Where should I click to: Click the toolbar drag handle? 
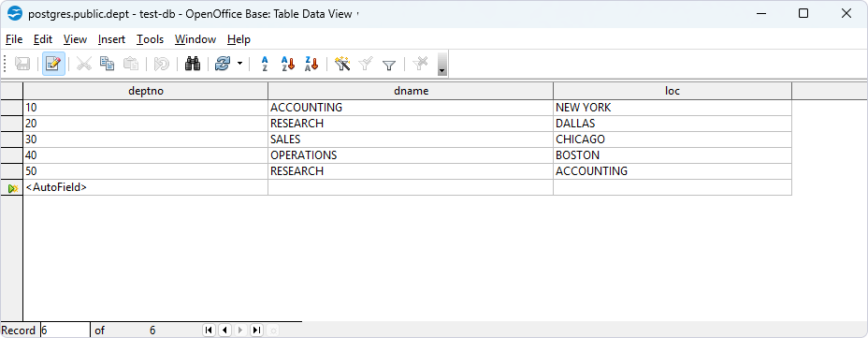coord(5,64)
